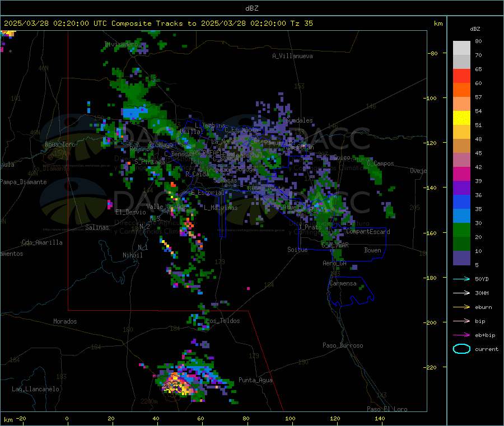The width and height of the screenshot is (504, 426).
Task: Click the 50YD legend label
Action: pyautogui.click(x=482, y=279)
